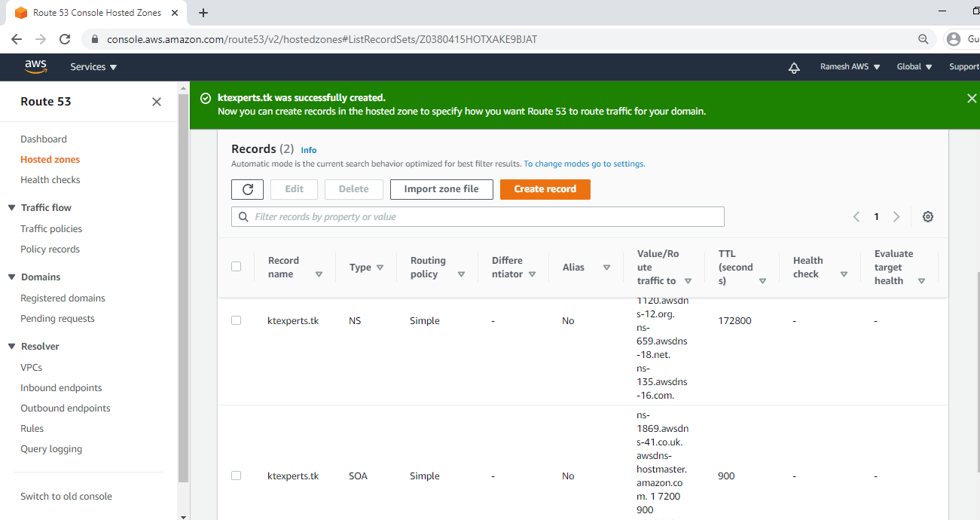Switch to old console link
The width and height of the screenshot is (980, 520).
pos(66,497)
